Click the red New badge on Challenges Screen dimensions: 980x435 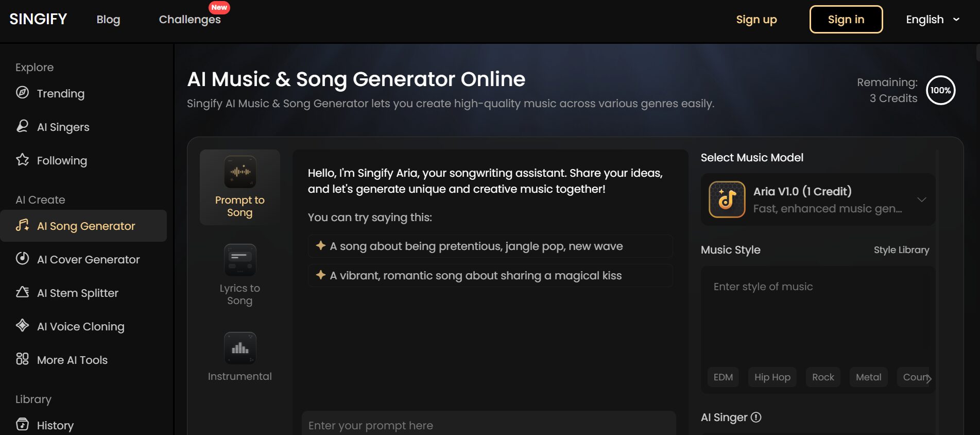point(219,7)
